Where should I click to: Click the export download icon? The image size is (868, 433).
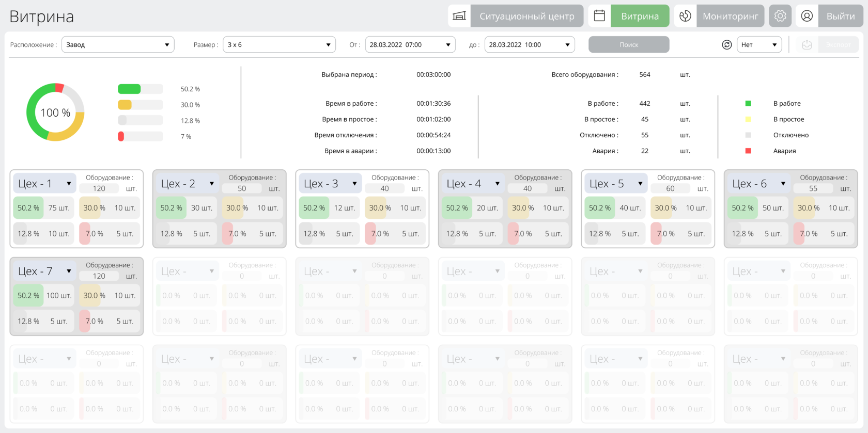[807, 45]
